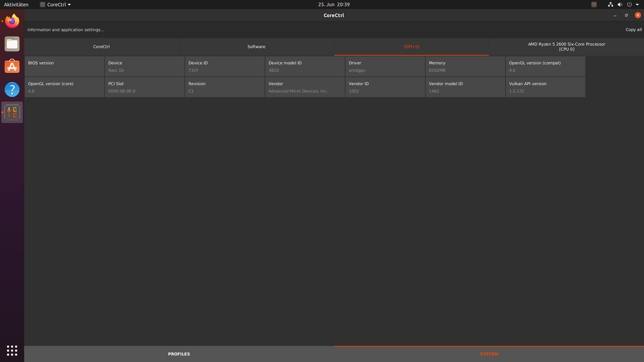This screenshot has width=644, height=362.
Task: Switch to the Software tab
Action: pyautogui.click(x=256, y=47)
